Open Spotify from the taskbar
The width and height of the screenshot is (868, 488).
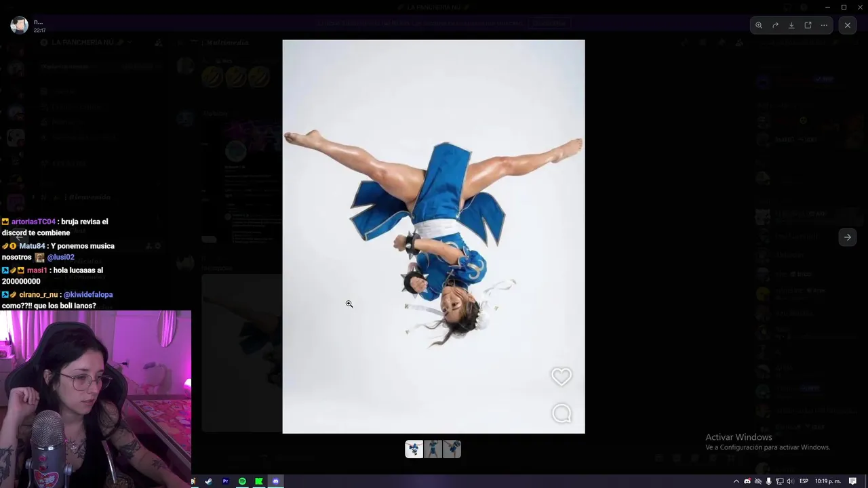click(242, 481)
